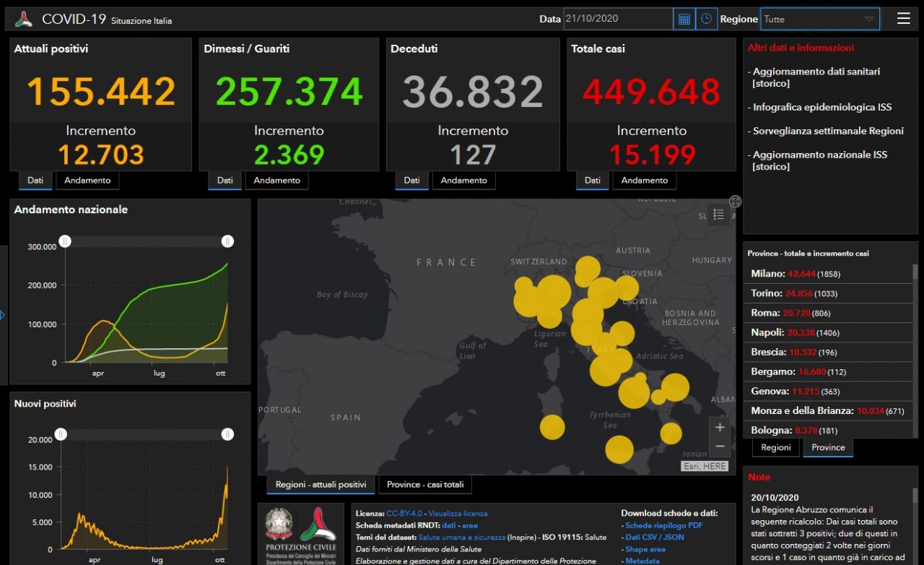Click the Data field showing 21/10/2020
Image resolution: width=924 pixels, height=565 pixels.
617,19
